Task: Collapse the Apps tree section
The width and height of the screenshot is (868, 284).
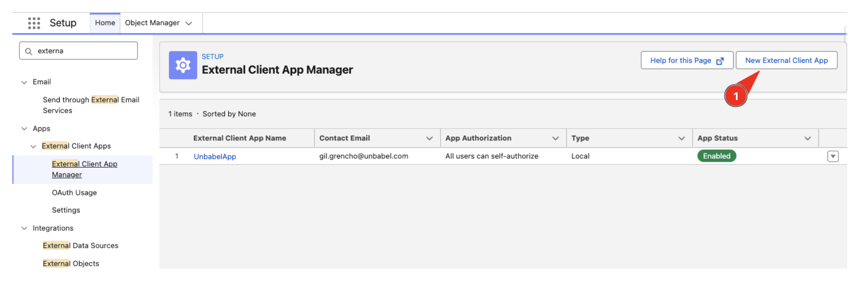Action: click(x=24, y=129)
